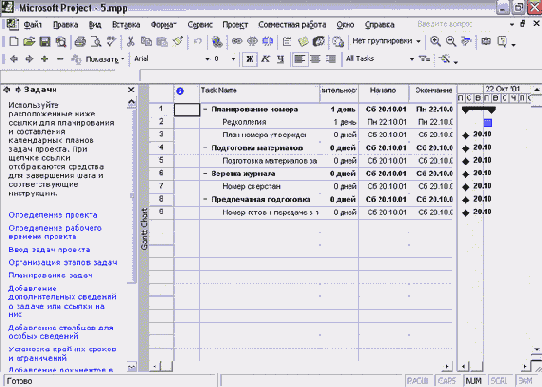Open the Arial font dropdown
542x387 pixels.
point(207,59)
